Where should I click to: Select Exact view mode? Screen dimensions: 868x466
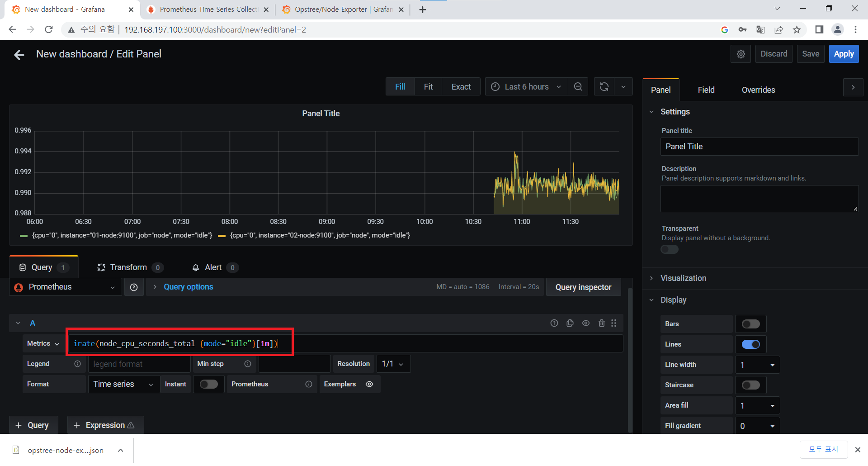[x=461, y=86]
